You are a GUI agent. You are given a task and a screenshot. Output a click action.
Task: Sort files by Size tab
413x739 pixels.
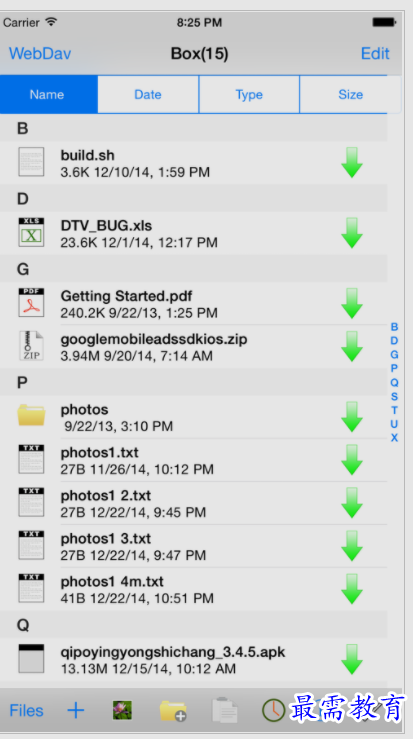[350, 94]
